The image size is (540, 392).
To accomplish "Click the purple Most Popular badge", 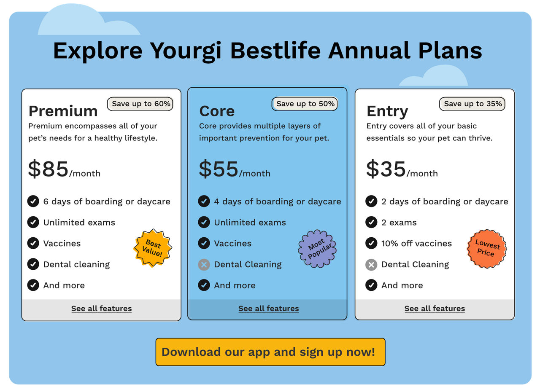I will pyautogui.click(x=317, y=249).
